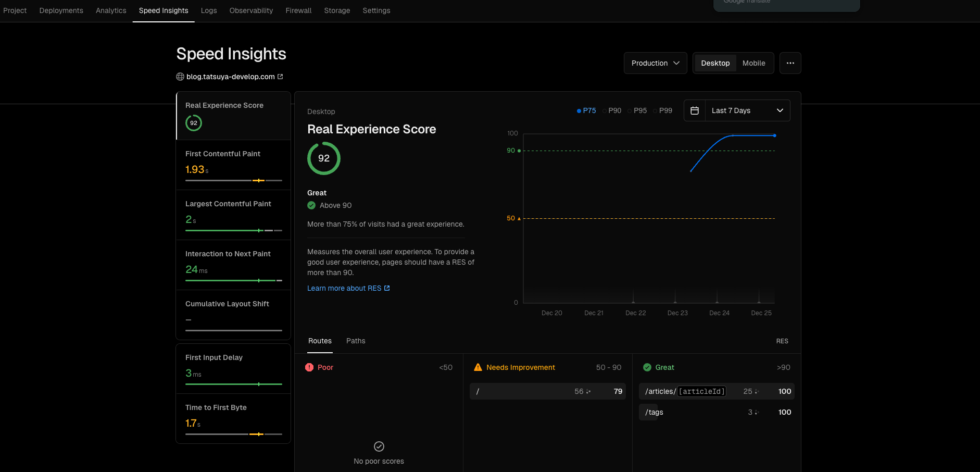
Task: Click the external link icon after Learn more about RES
Action: [x=387, y=288]
